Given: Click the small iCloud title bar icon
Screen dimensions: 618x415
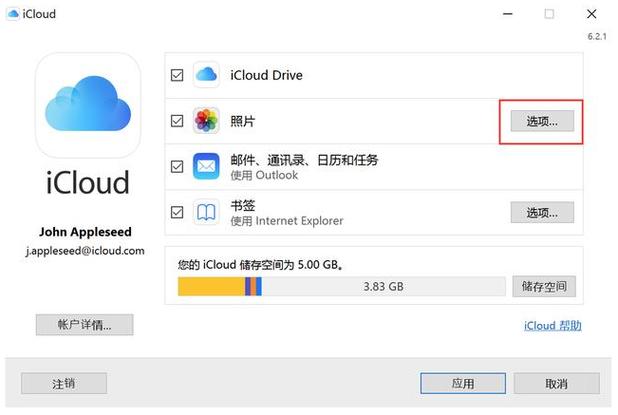Looking at the screenshot, I should click(13, 14).
